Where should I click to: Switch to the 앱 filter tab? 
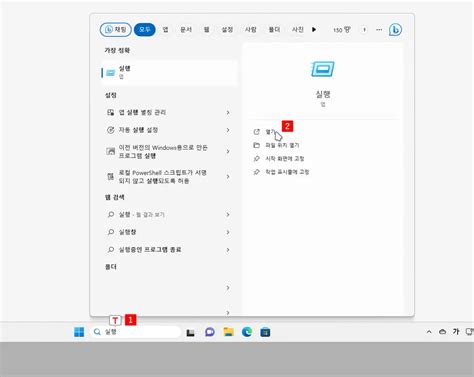(165, 30)
